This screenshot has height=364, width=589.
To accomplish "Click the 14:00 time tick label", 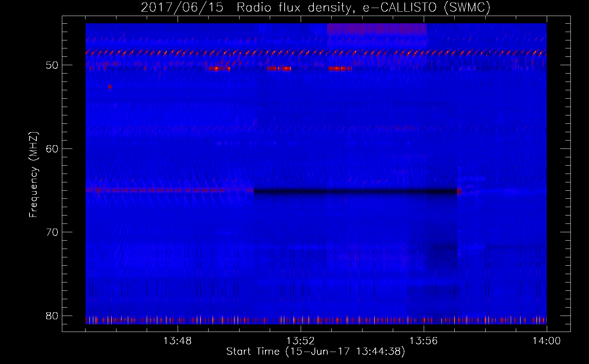I will (x=547, y=341).
